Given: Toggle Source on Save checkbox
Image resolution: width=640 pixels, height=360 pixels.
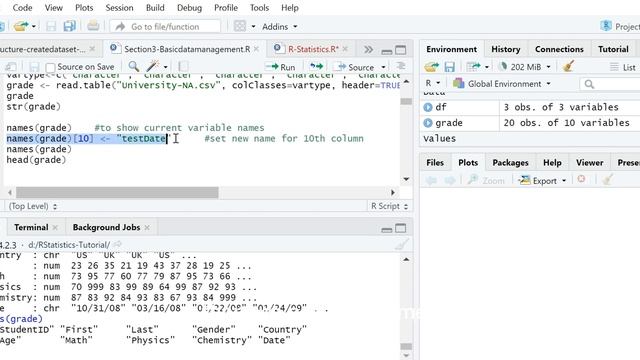Looking at the screenshot, I should [x=51, y=67].
